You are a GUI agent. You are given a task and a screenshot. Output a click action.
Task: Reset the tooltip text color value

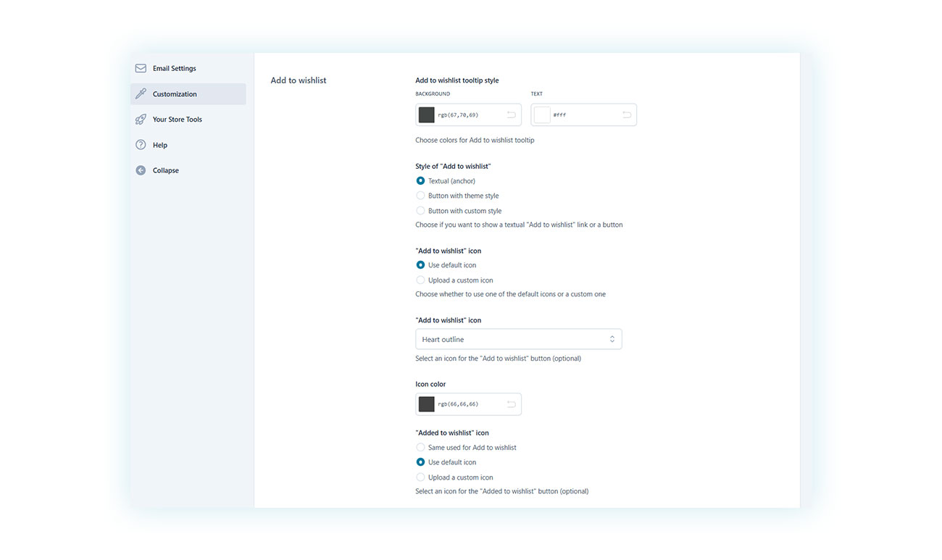[627, 115]
